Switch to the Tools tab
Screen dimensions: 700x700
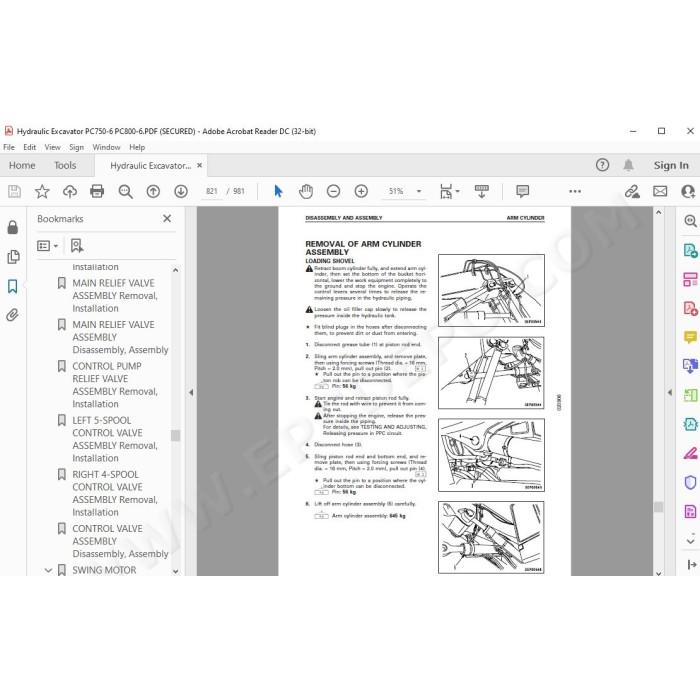tap(65, 166)
